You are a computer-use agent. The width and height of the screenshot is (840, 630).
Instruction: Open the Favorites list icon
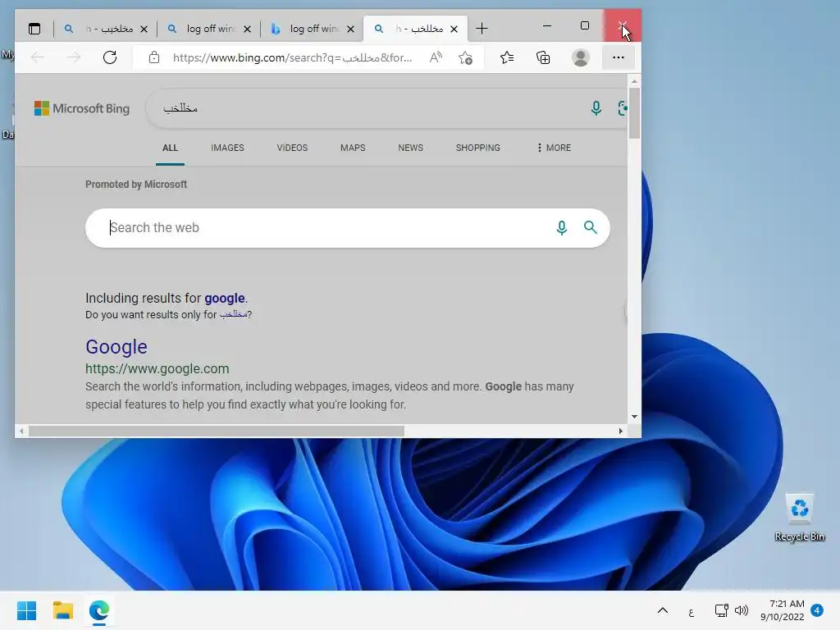coord(507,57)
